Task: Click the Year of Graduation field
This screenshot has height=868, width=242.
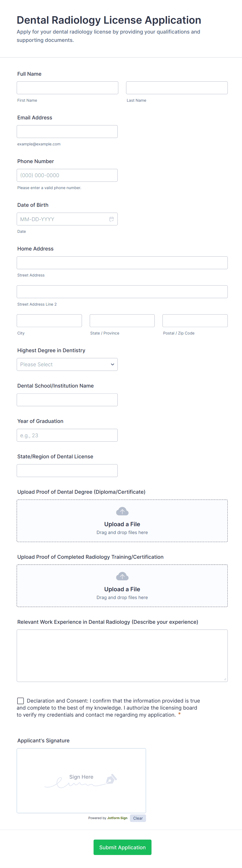Action: (67, 435)
